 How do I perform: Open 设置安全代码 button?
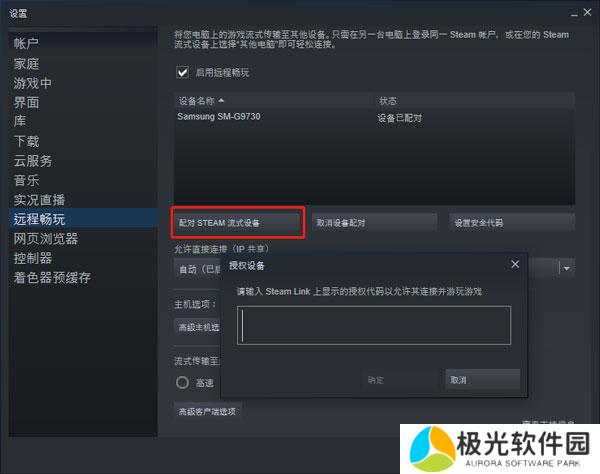pos(511,222)
